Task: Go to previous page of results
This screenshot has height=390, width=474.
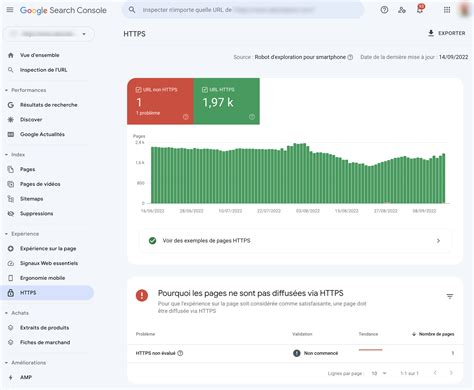Action: (435, 373)
